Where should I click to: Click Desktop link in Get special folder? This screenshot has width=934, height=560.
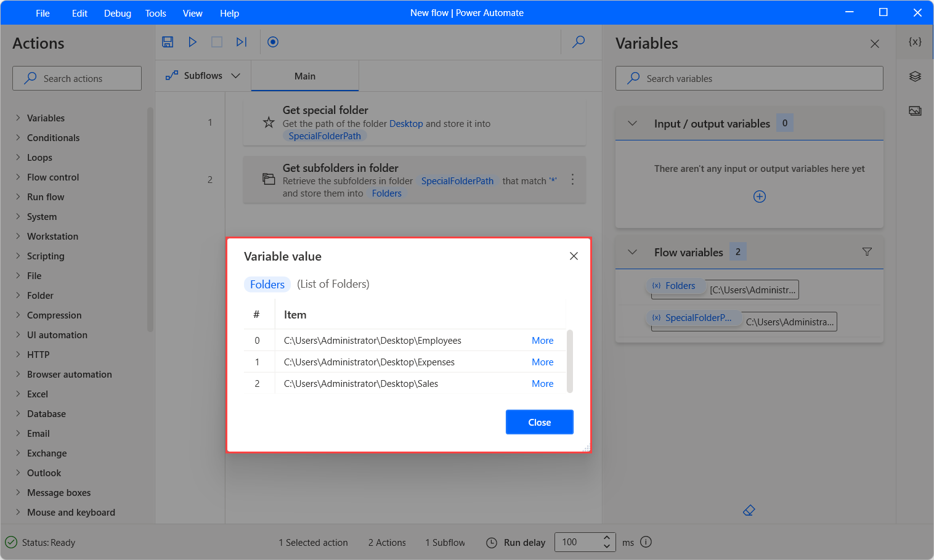(406, 123)
